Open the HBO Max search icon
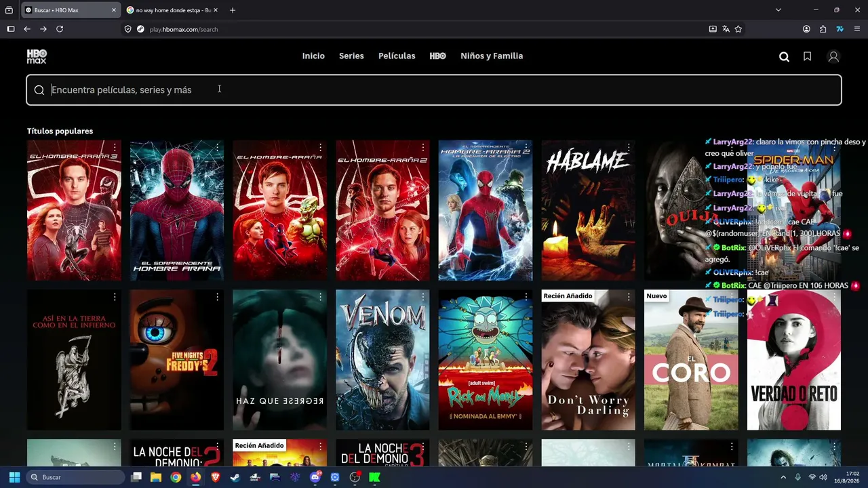Screen dimensions: 868x488 pyautogui.click(x=784, y=57)
